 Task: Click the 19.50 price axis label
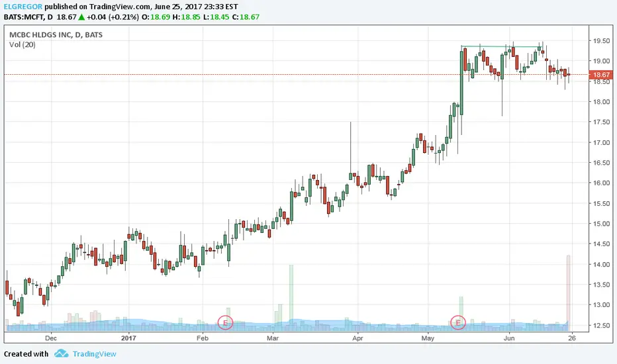pyautogui.click(x=601, y=41)
